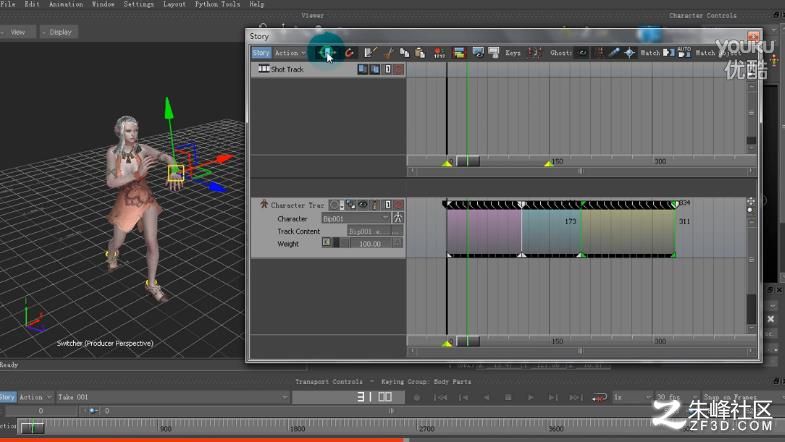This screenshot has height=442, width=785.
Task: Click the Stop button in Transport Controls
Action: [508, 397]
